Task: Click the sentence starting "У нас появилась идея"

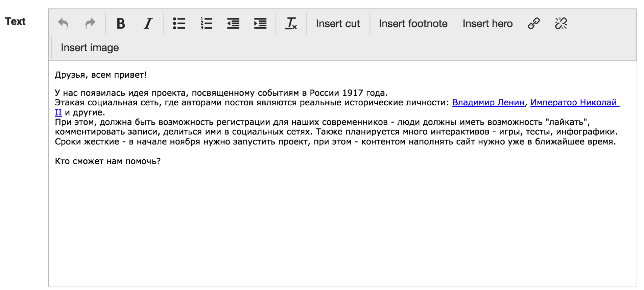Action: tap(221, 93)
